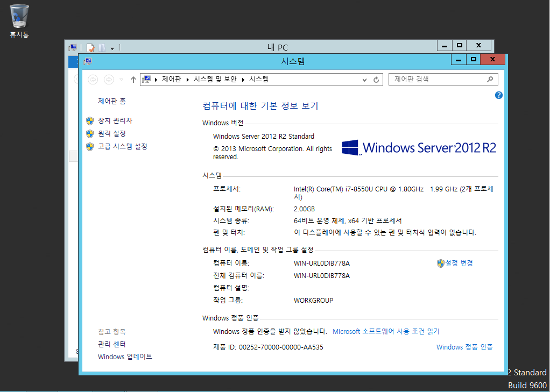Screen dimensions: 550x392
Task: Click the 제어판 검색 search field
Action: click(x=443, y=79)
